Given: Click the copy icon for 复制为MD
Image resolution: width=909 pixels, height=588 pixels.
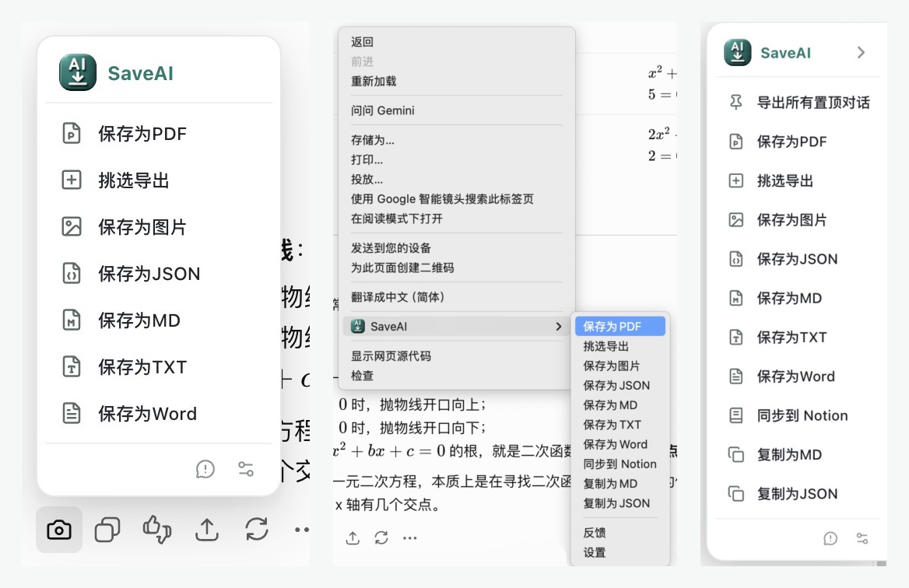Looking at the screenshot, I should (x=735, y=455).
